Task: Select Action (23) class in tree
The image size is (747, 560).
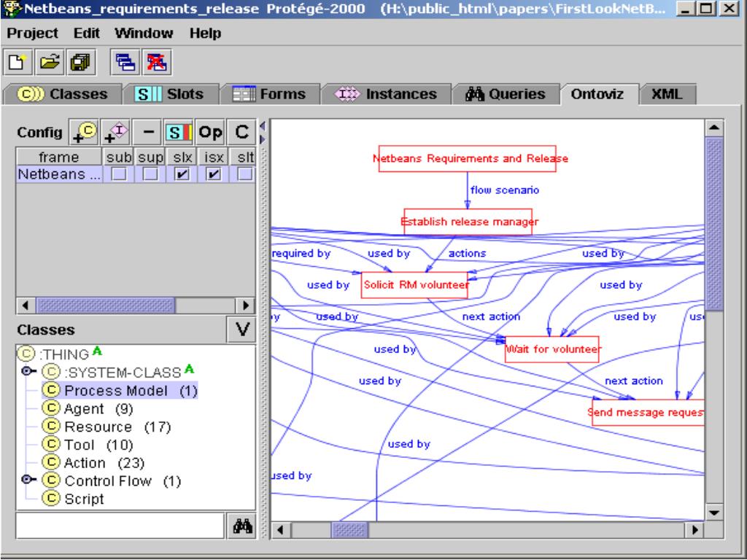Action: click(93, 462)
